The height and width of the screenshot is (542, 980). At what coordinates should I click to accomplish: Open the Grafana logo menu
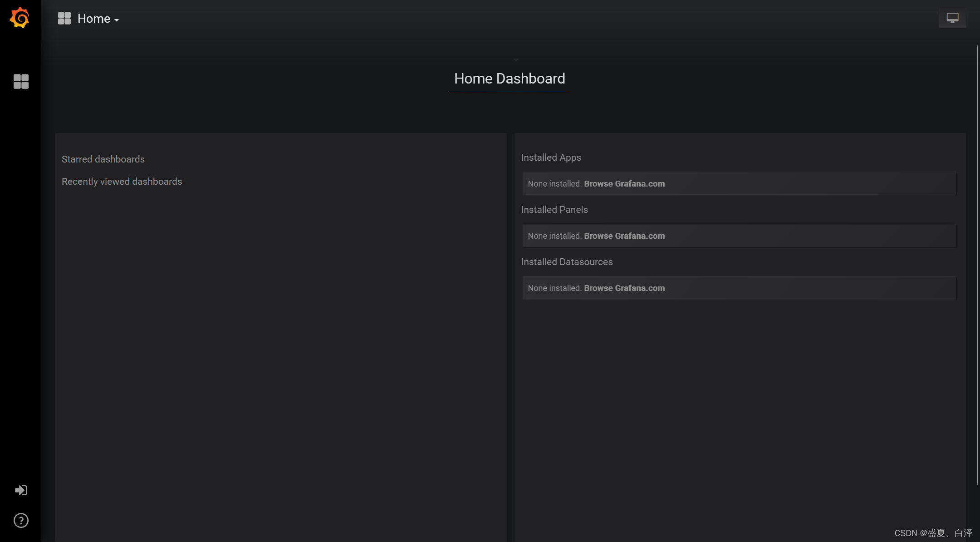coord(20,18)
